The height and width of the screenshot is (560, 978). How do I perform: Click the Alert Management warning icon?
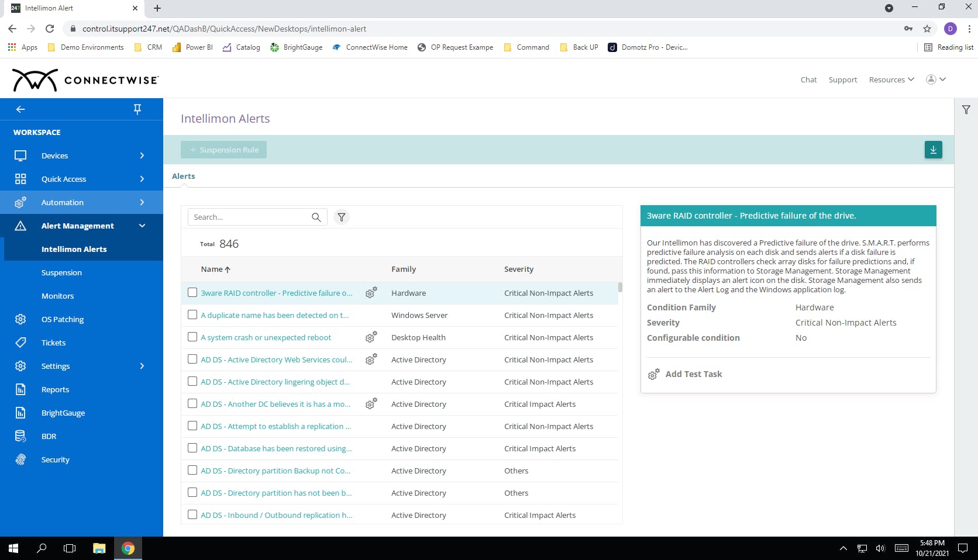(x=20, y=226)
